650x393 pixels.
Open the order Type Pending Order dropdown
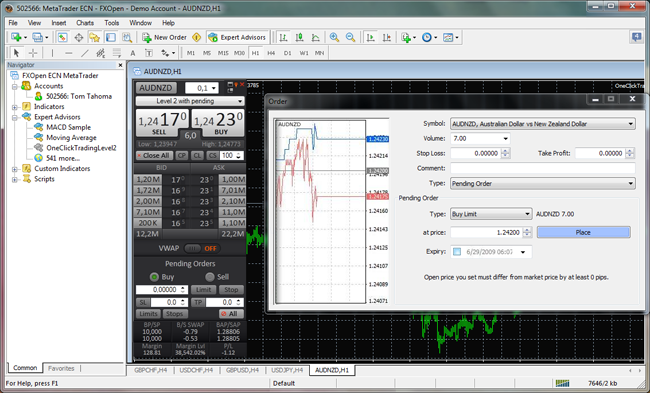(x=543, y=183)
